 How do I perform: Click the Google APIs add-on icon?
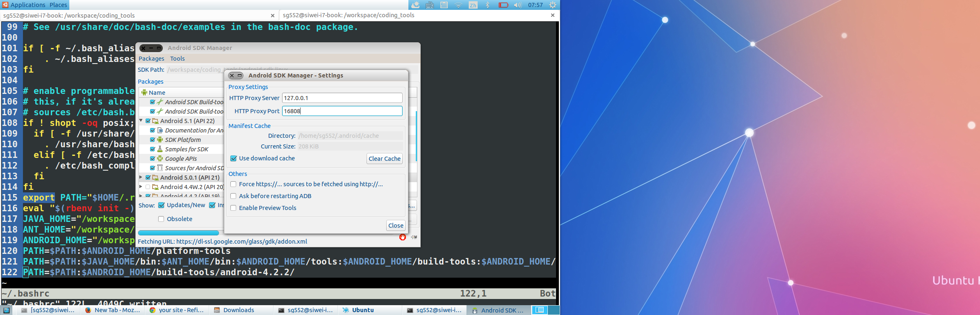point(160,158)
